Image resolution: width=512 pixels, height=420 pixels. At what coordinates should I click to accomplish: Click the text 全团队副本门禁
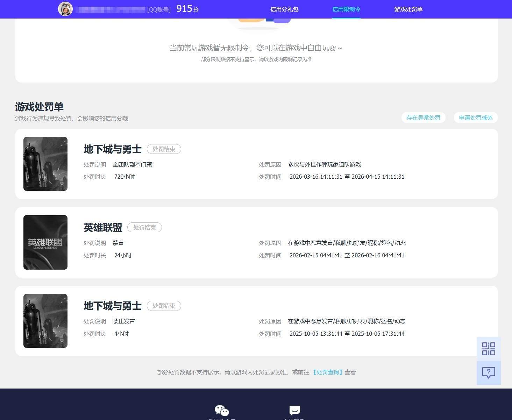tap(133, 165)
